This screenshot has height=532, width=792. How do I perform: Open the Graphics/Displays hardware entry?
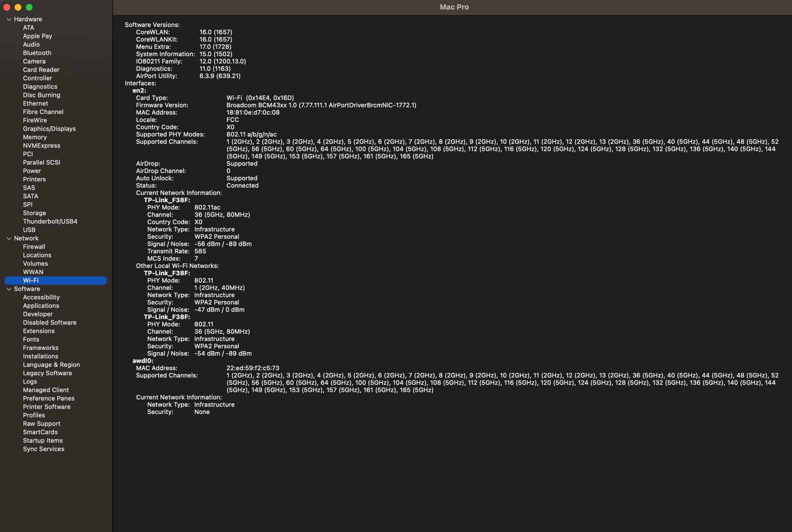click(49, 129)
